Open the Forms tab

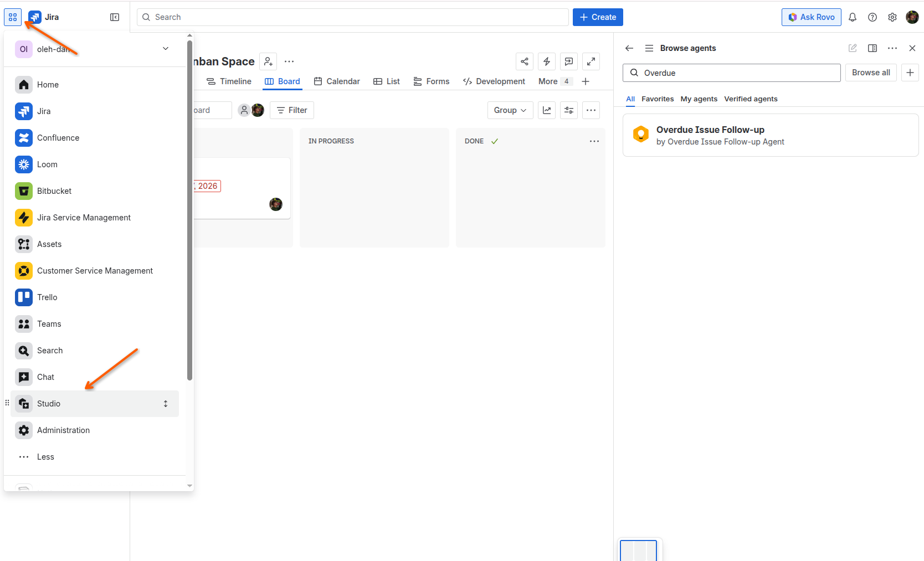point(432,81)
